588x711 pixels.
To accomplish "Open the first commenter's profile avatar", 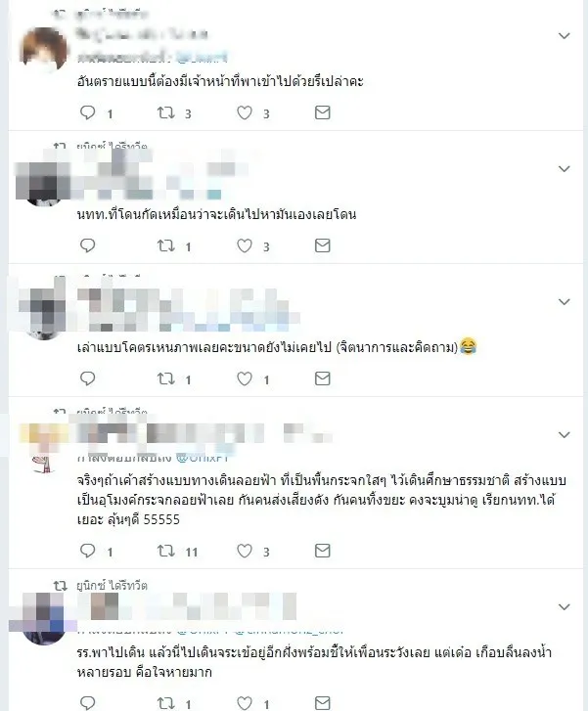I will (44, 50).
